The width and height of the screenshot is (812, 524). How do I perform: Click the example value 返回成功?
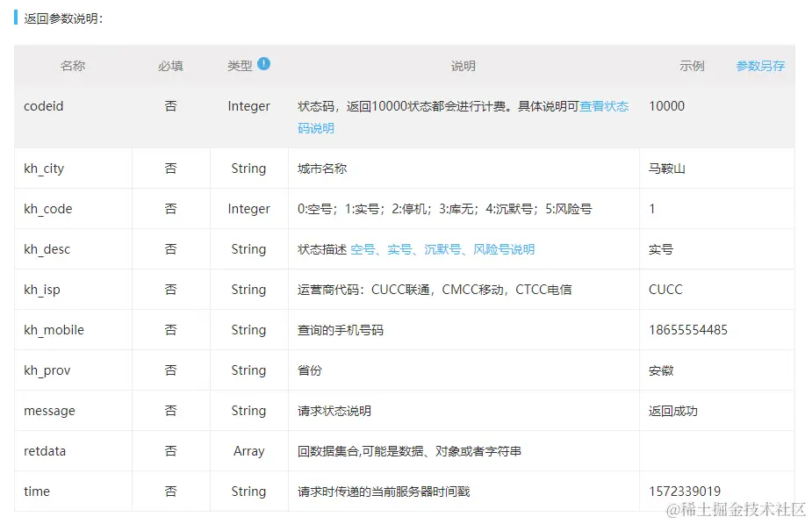tap(673, 411)
